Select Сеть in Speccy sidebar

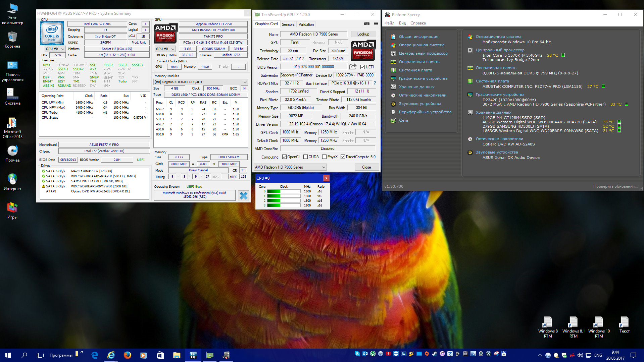click(x=403, y=120)
